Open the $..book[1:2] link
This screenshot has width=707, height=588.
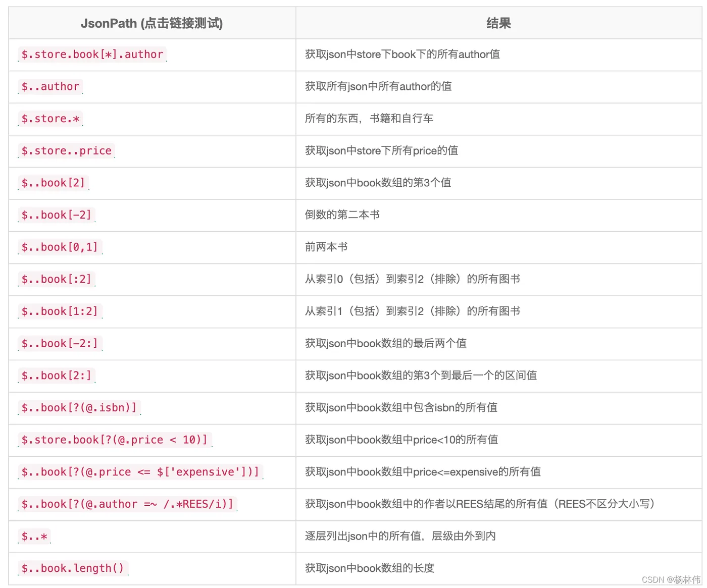point(60,311)
